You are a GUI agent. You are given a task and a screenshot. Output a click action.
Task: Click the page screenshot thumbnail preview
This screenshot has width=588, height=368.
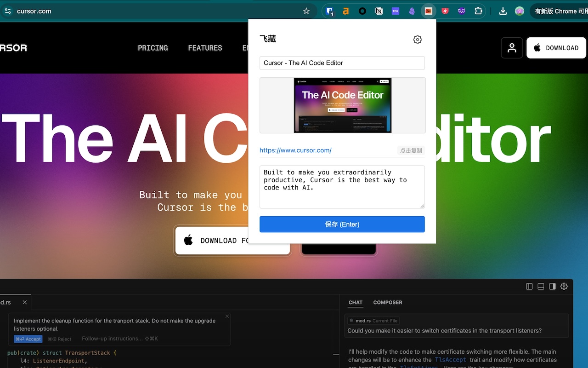tap(343, 105)
